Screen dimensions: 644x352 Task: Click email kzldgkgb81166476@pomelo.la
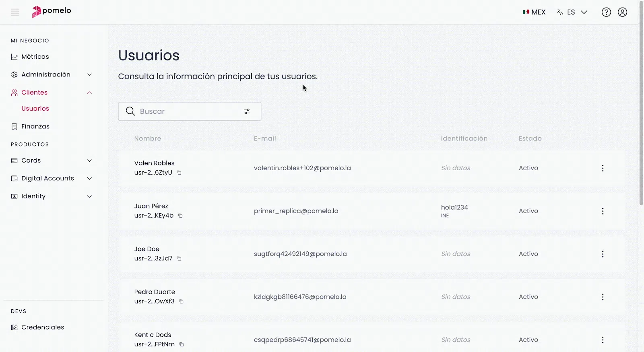pyautogui.click(x=300, y=297)
